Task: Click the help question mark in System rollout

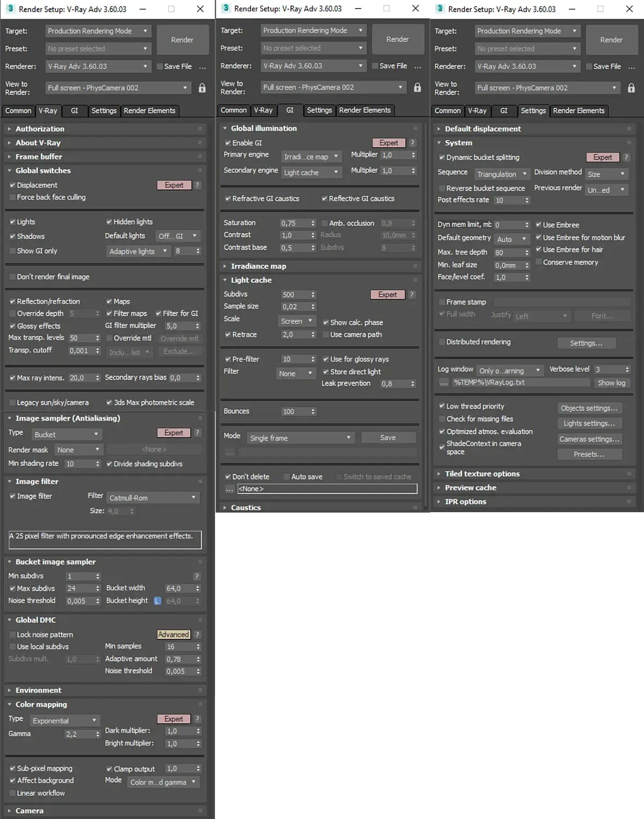Action: point(627,157)
